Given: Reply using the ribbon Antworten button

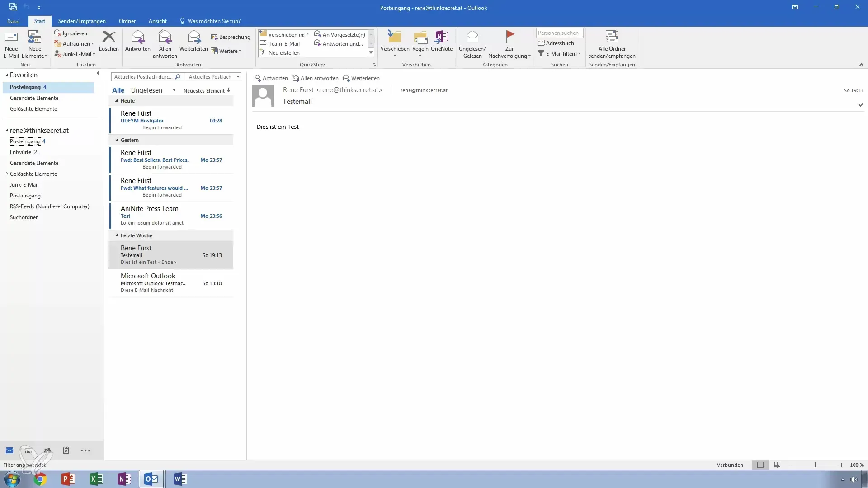Looking at the screenshot, I should coord(138,41).
